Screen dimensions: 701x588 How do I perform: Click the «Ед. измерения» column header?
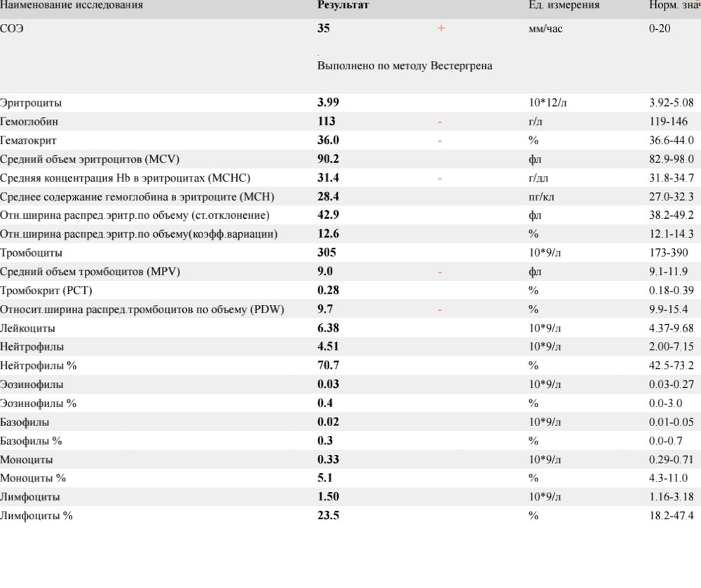tap(564, 5)
